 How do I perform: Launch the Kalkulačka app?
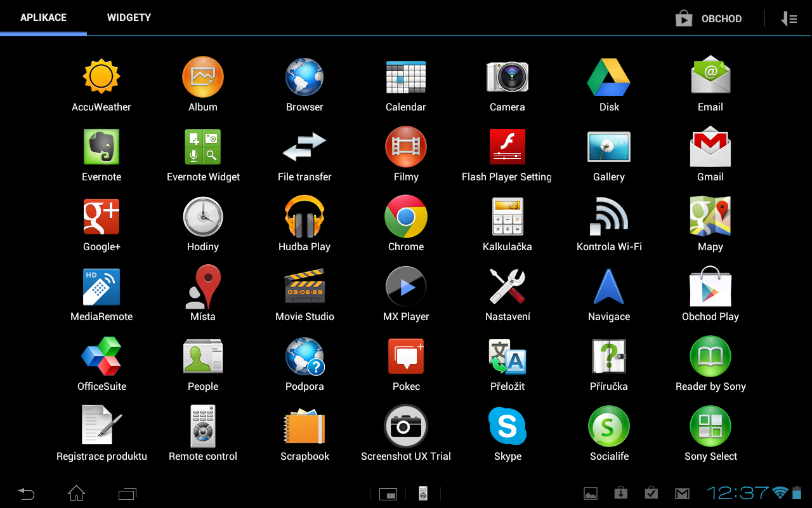[x=507, y=216]
